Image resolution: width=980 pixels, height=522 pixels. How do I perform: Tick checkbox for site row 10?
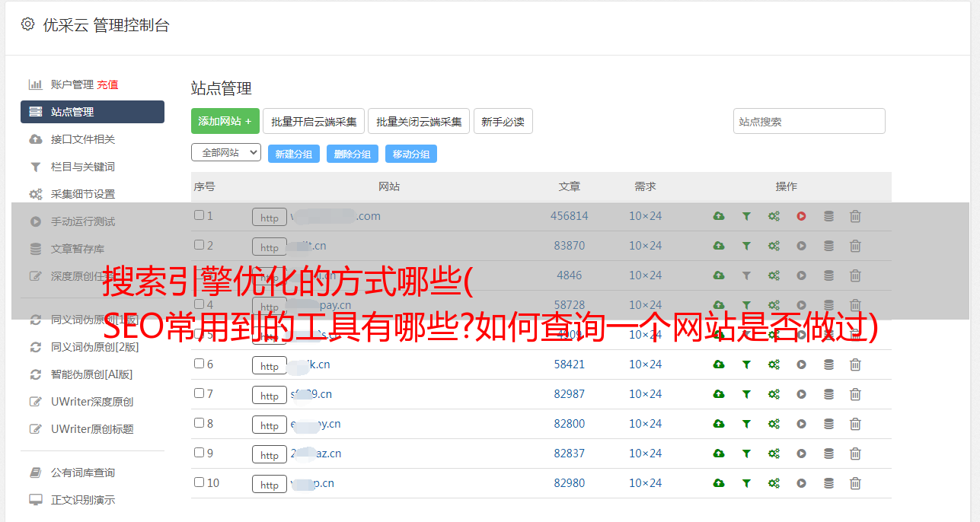pos(199,482)
